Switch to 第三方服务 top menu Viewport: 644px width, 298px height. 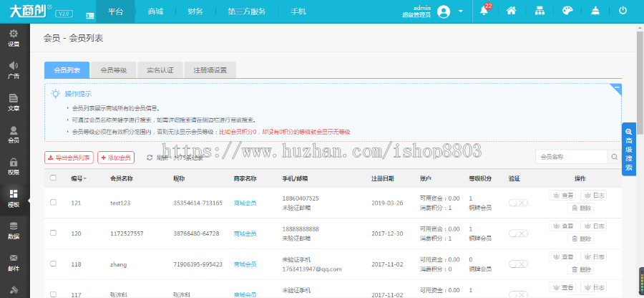pos(246,11)
